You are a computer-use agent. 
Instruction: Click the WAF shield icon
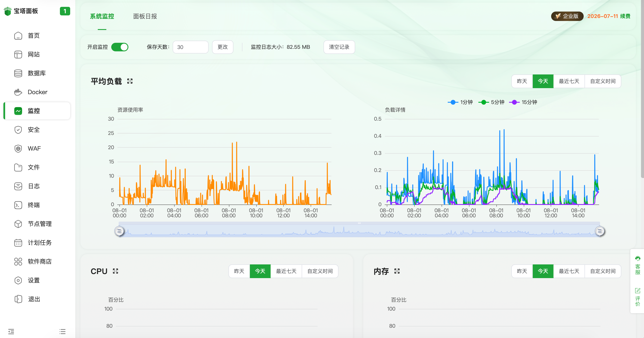18,148
